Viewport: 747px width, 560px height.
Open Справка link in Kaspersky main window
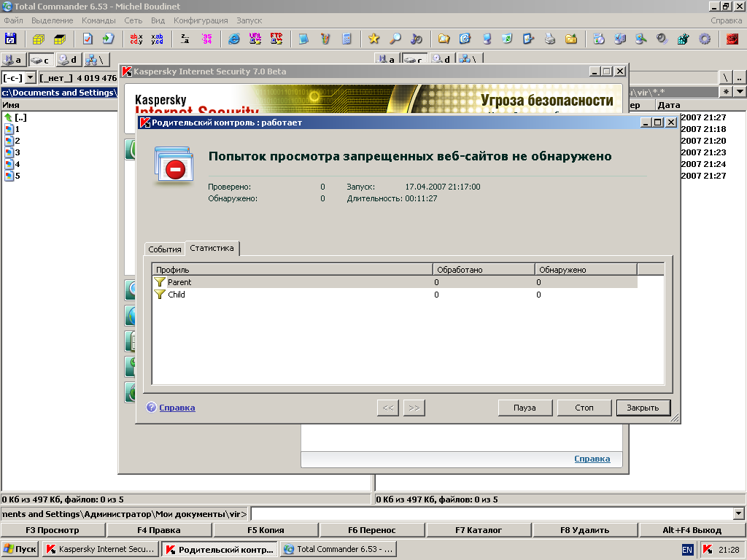(592, 459)
